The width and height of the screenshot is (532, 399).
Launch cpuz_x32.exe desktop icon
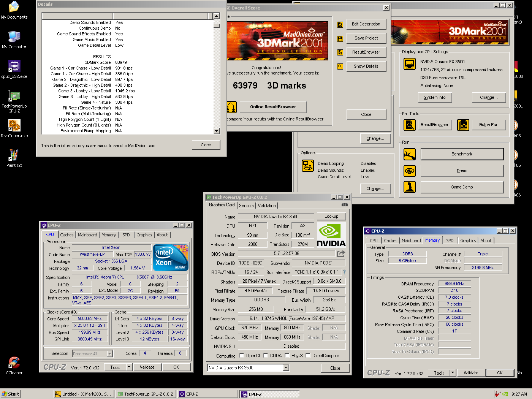point(14,70)
